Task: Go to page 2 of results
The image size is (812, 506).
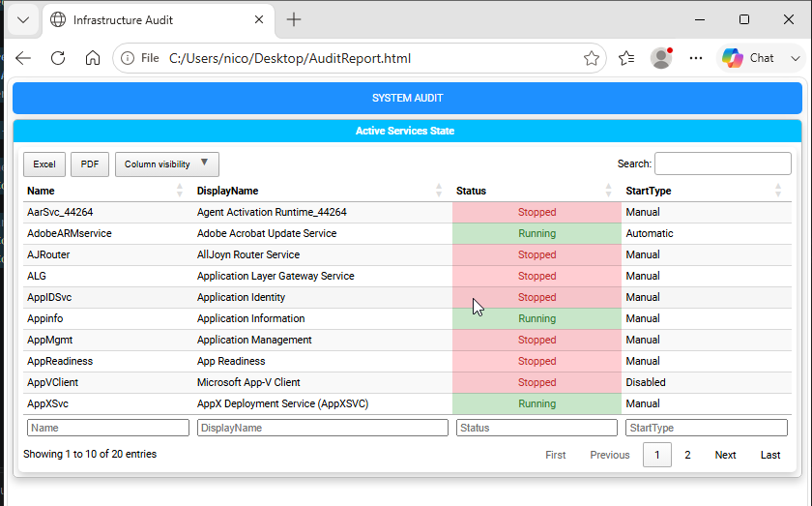Action: point(687,455)
